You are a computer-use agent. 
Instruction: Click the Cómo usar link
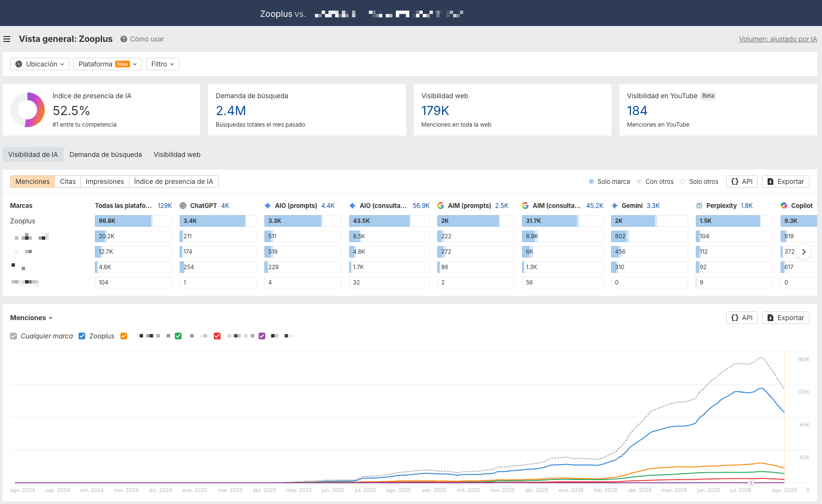pos(147,39)
